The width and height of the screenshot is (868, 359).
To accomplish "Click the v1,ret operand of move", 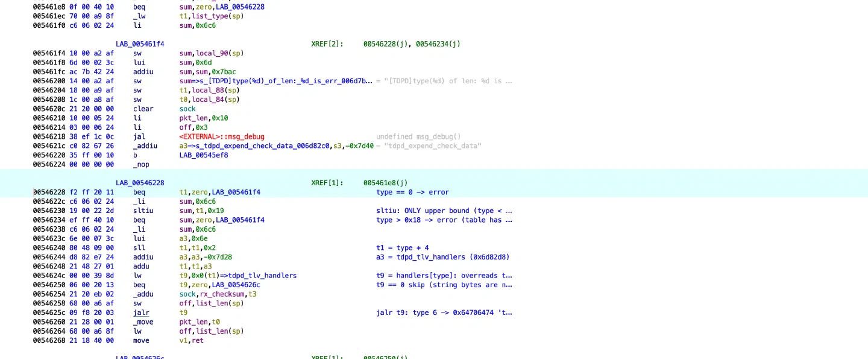I will (x=191, y=340).
